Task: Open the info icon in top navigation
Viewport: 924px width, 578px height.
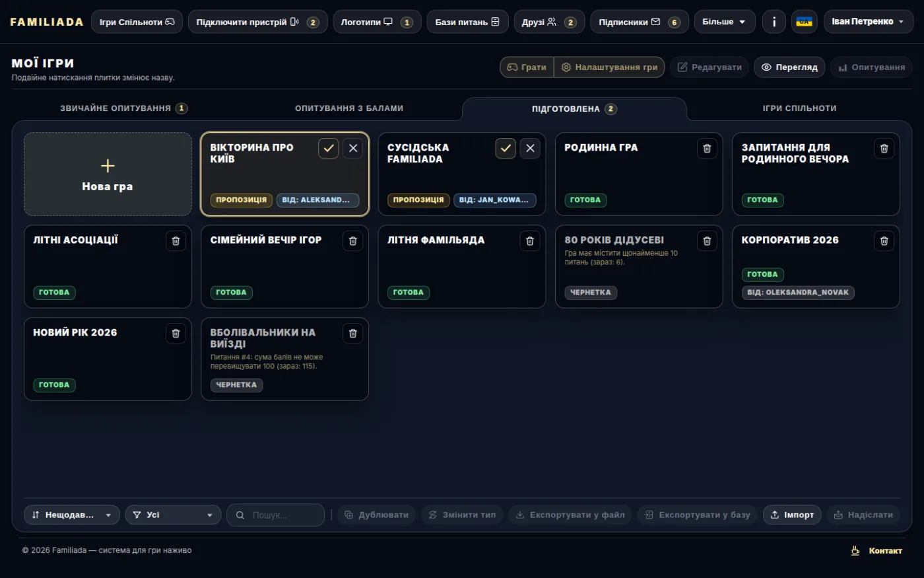Action: click(x=774, y=22)
